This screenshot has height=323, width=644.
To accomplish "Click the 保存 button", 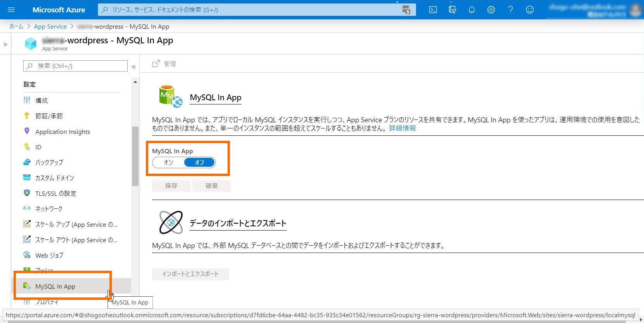I will (x=171, y=186).
